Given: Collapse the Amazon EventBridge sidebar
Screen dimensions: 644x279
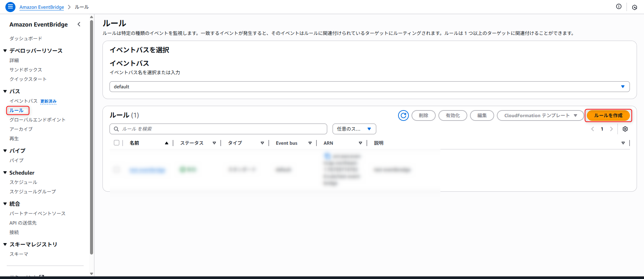Looking at the screenshot, I should click(x=79, y=24).
